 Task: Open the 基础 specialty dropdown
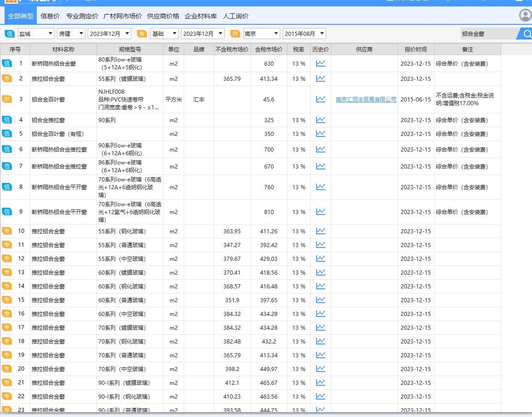(164, 34)
